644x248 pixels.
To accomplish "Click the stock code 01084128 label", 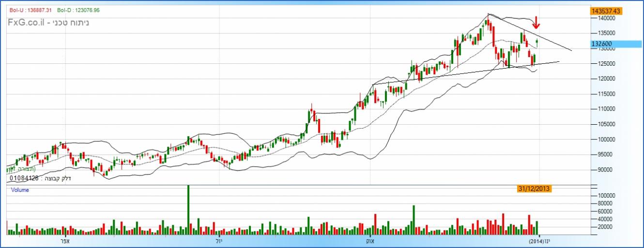I will tap(24, 178).
